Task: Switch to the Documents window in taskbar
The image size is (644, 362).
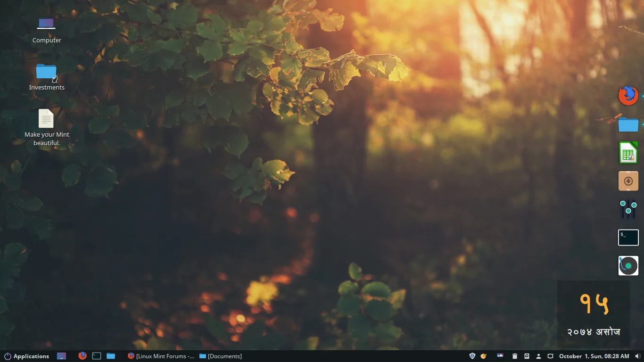Action: pos(221,356)
